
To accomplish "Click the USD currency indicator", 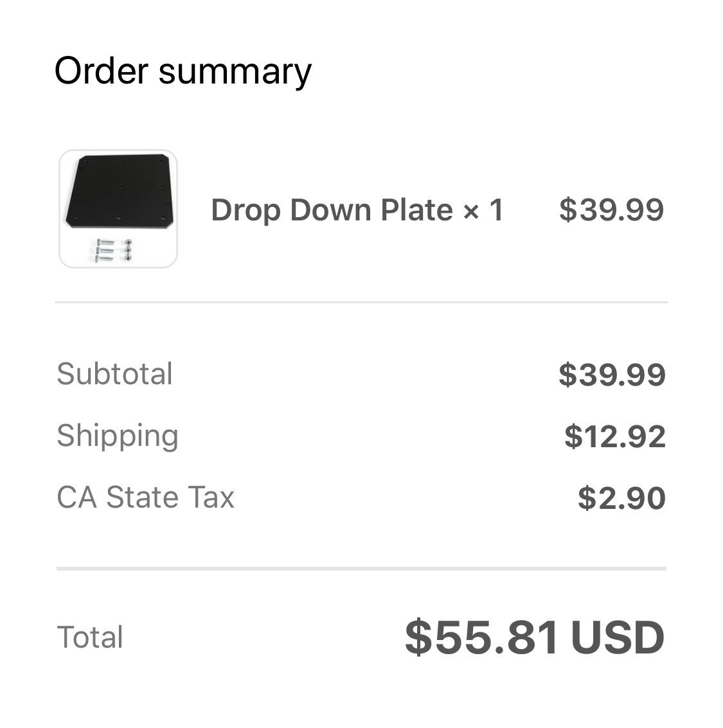I will 618,638.
